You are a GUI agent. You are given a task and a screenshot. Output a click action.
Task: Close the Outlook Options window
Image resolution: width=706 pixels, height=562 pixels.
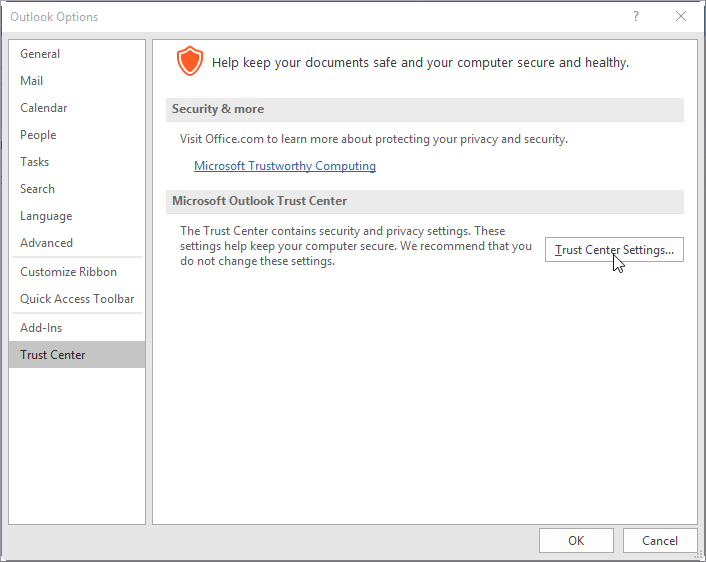[681, 17]
